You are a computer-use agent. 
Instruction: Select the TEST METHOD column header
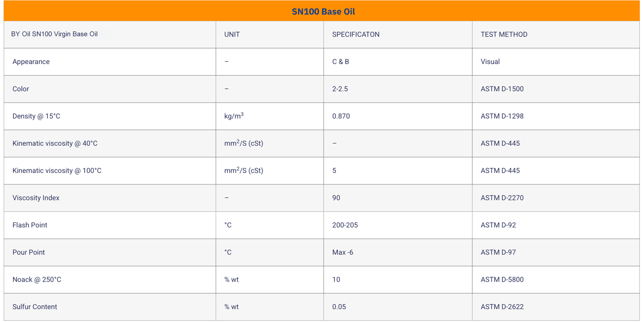(504, 34)
